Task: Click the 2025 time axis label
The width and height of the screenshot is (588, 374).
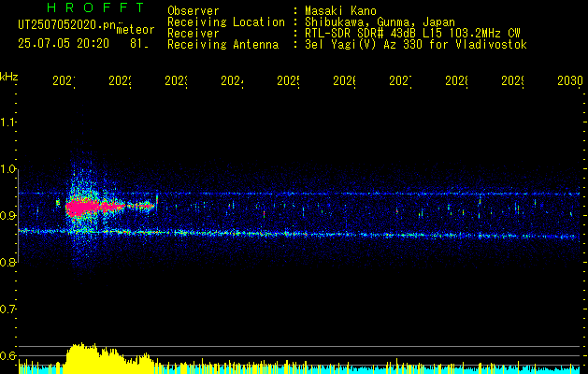Action: click(288, 81)
